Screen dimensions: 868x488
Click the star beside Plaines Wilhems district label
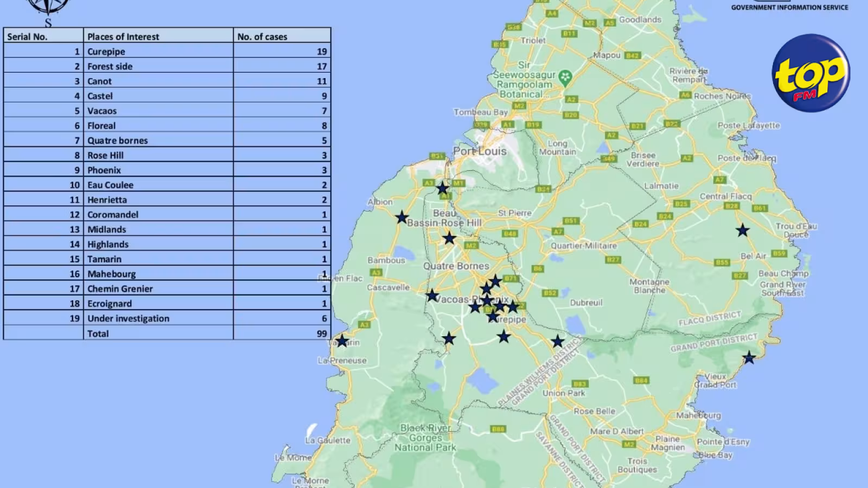(x=557, y=341)
